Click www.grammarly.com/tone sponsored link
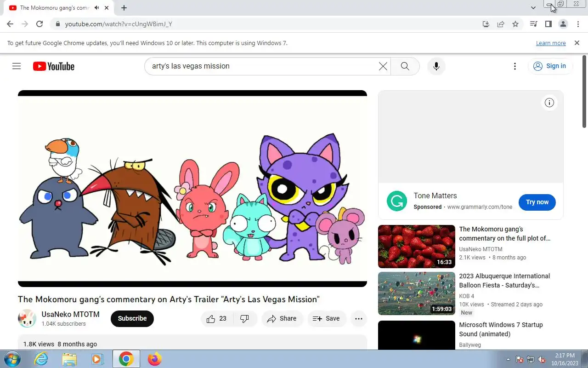This screenshot has height=368, width=588. [x=480, y=207]
